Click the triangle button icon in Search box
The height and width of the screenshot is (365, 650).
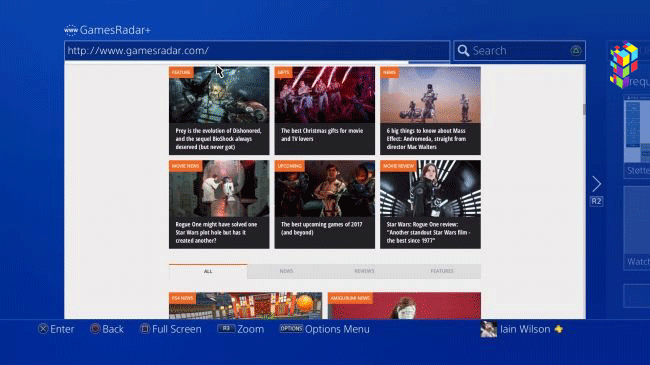point(575,51)
